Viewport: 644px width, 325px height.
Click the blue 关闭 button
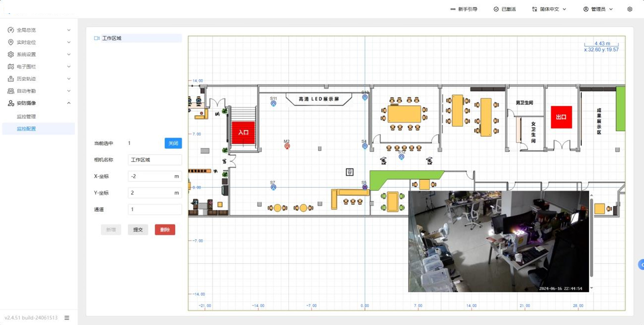(173, 143)
